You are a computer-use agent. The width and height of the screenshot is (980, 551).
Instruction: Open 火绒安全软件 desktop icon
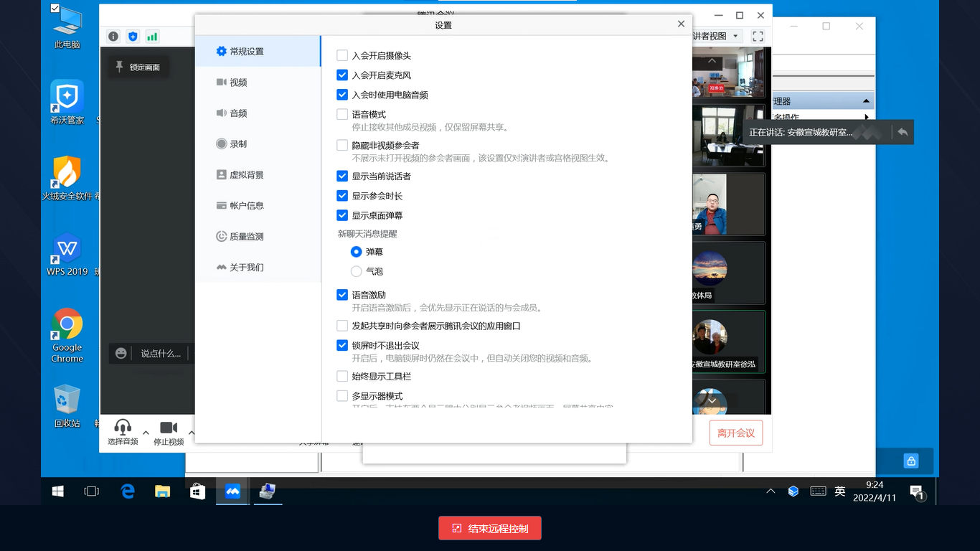[67, 178]
